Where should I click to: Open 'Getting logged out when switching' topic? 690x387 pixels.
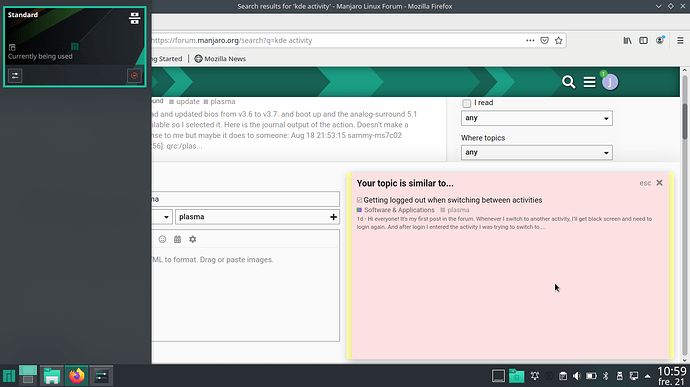452,200
